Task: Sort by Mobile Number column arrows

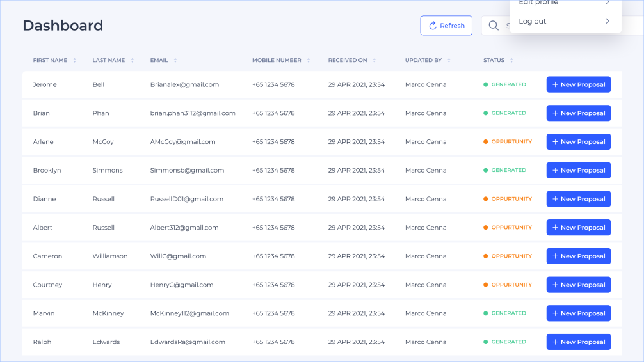Action: tap(309, 61)
